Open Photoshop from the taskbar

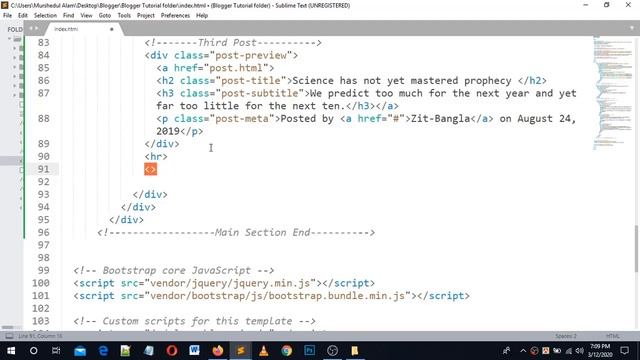tap(309, 351)
